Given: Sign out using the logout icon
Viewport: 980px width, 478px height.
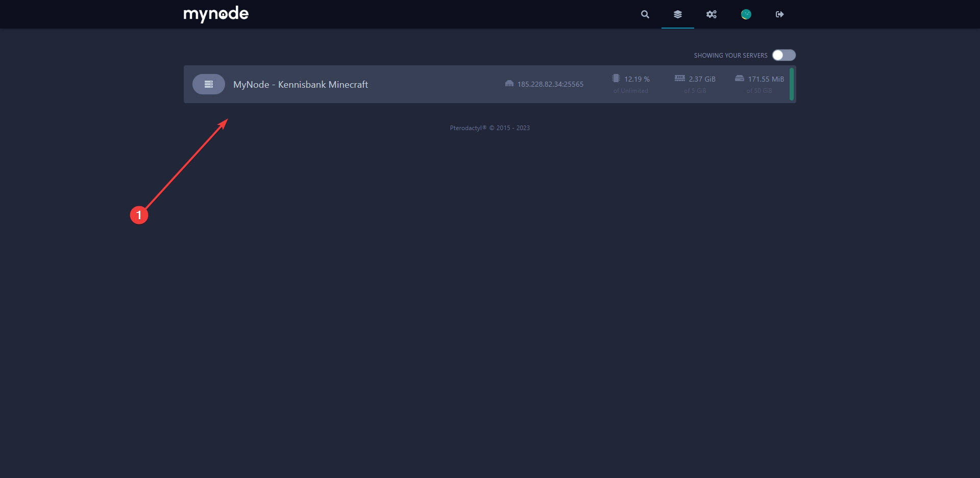Looking at the screenshot, I should coord(779,14).
